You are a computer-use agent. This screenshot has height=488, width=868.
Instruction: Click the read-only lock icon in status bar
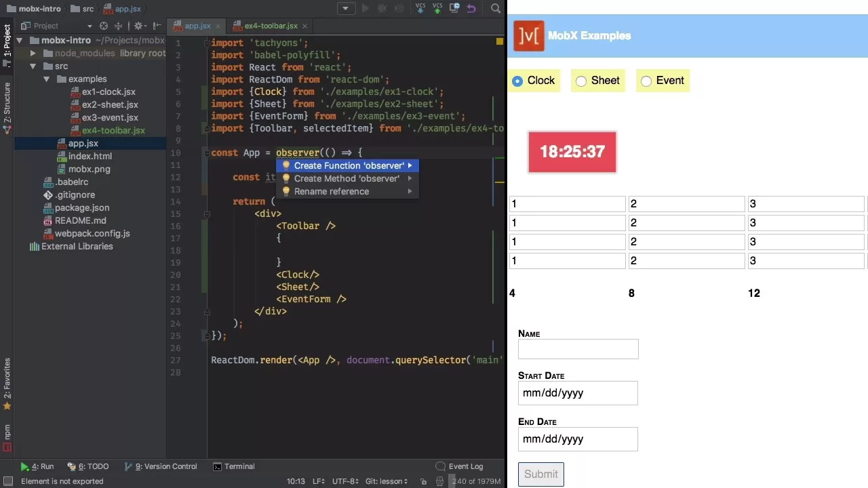pos(423,481)
